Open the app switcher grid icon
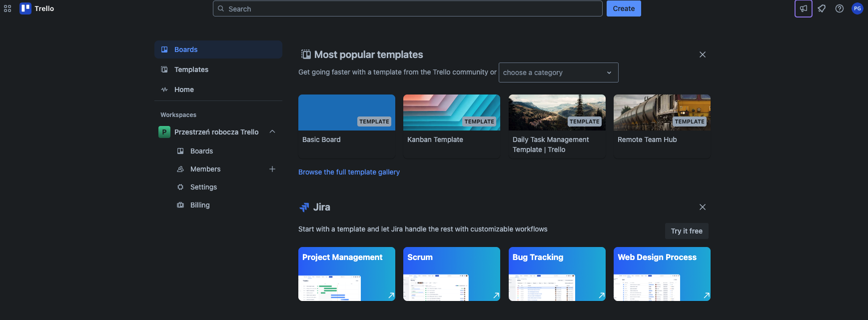This screenshot has height=320, width=868. 7,8
